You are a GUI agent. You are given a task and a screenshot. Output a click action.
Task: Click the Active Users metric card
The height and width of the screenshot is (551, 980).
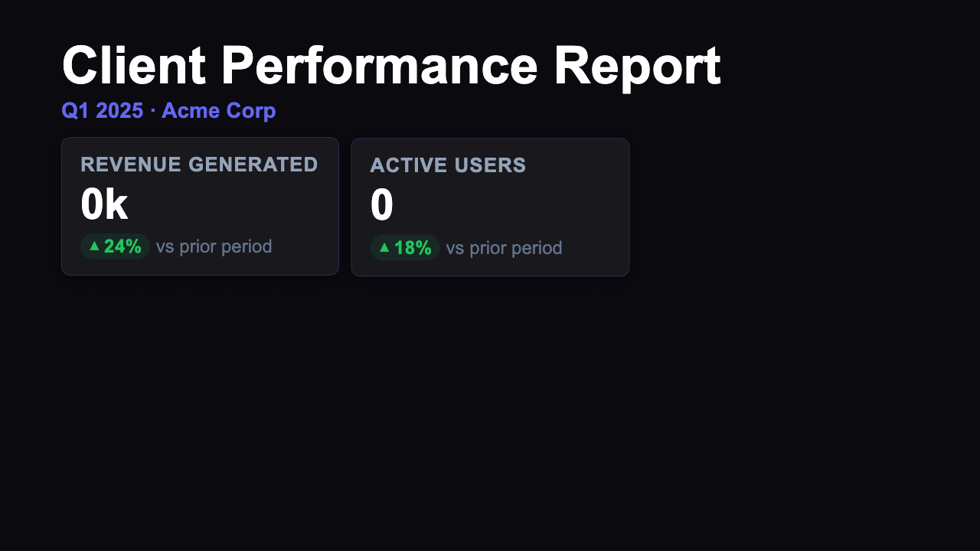490,207
